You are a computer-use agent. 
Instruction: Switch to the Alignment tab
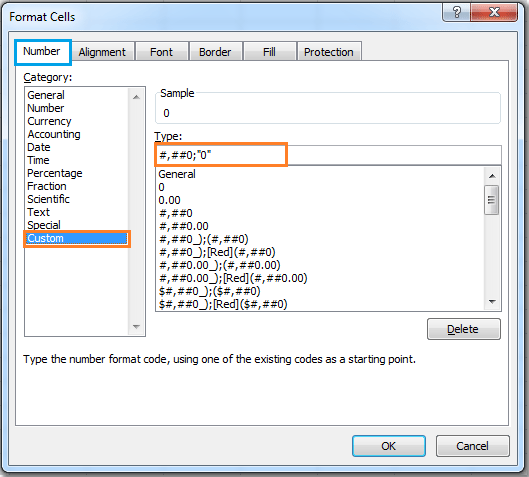click(x=102, y=52)
